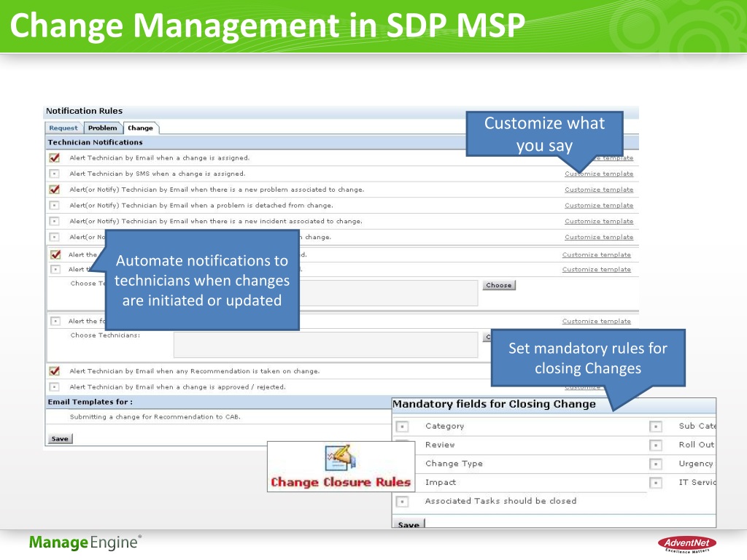Image resolution: width=747 pixels, height=560 pixels.
Task: Uncheck alert when Recommendation is taken on change
Action: pos(54,371)
